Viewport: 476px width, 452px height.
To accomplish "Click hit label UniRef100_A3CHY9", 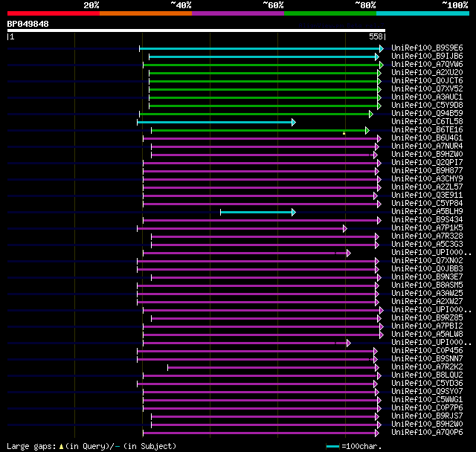I will (427, 179).
